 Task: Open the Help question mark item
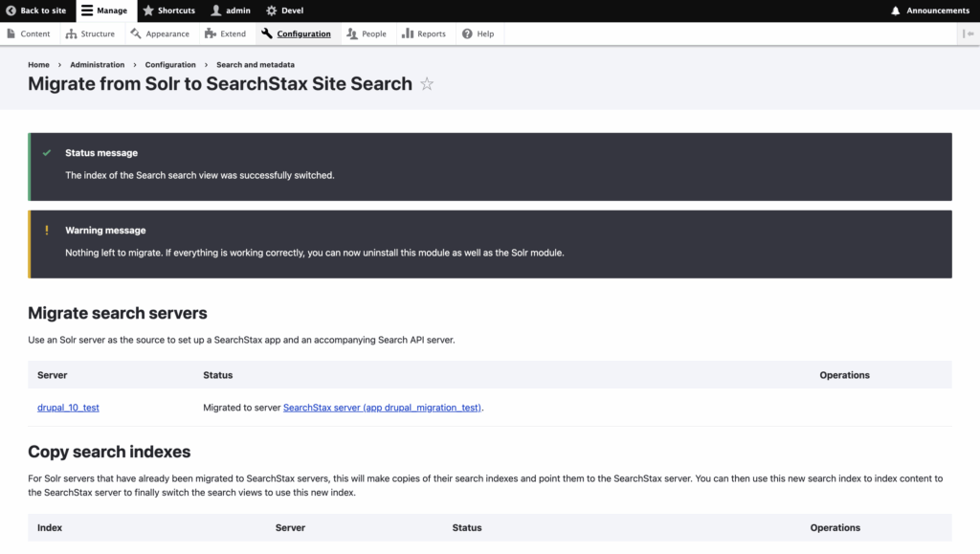coord(479,33)
